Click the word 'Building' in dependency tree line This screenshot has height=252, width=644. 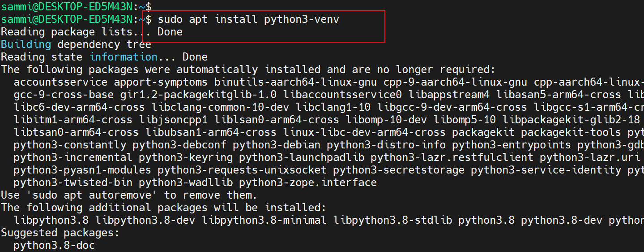pos(26,44)
